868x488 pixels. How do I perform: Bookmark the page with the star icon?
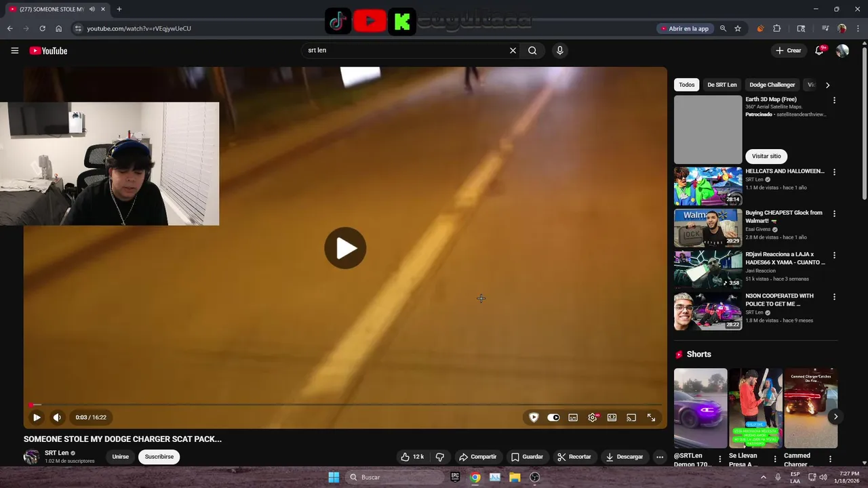(738, 28)
